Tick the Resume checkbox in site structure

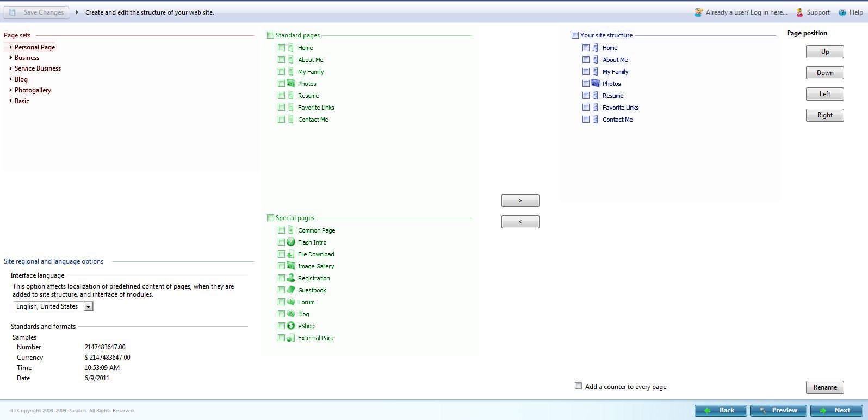pyautogui.click(x=586, y=96)
